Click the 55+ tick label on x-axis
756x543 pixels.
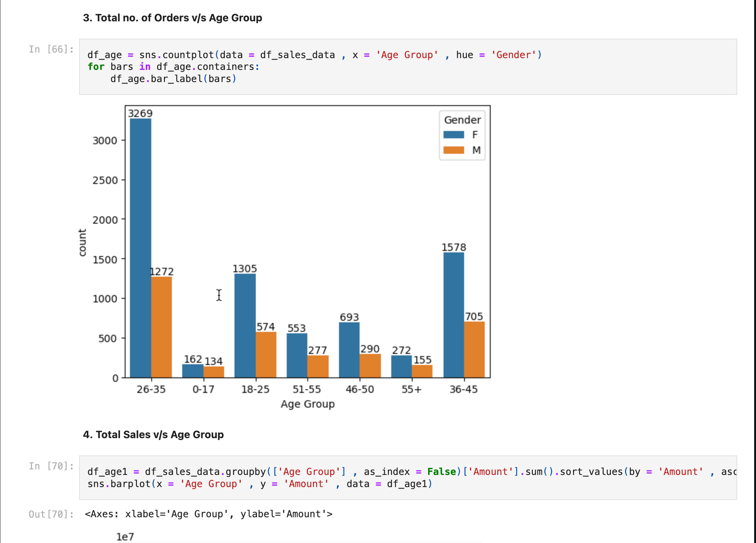pos(411,389)
